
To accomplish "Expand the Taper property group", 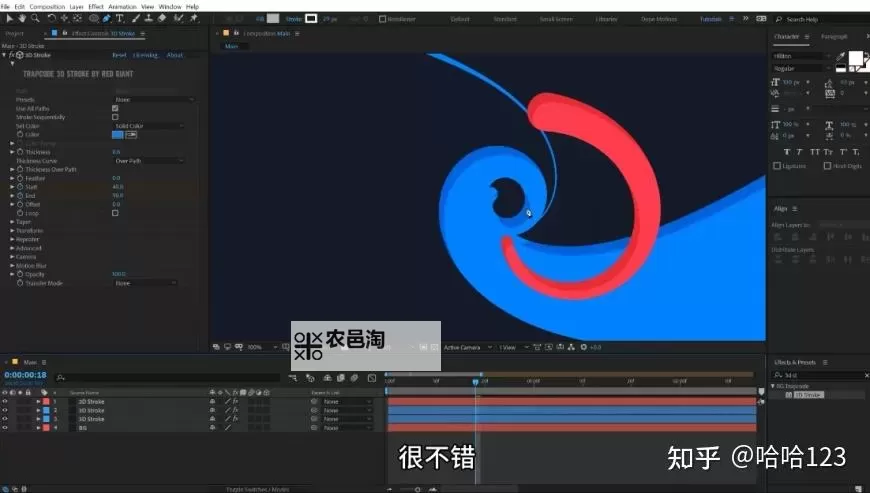I will pos(12,222).
